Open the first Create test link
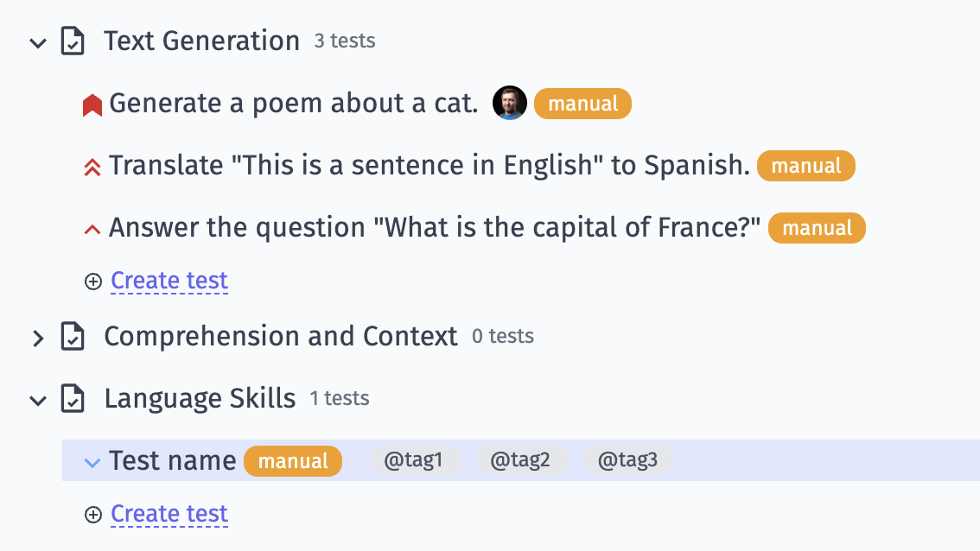The width and height of the screenshot is (980, 551). pos(169,280)
